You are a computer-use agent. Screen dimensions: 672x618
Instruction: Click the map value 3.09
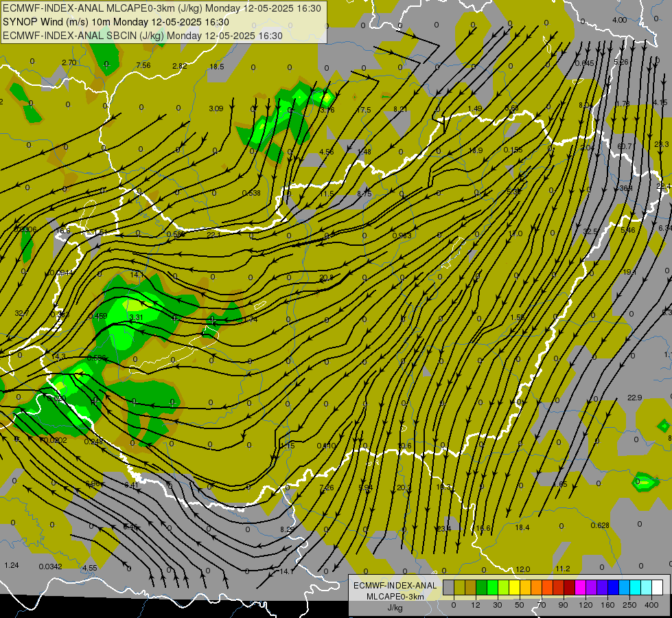pyautogui.click(x=216, y=108)
